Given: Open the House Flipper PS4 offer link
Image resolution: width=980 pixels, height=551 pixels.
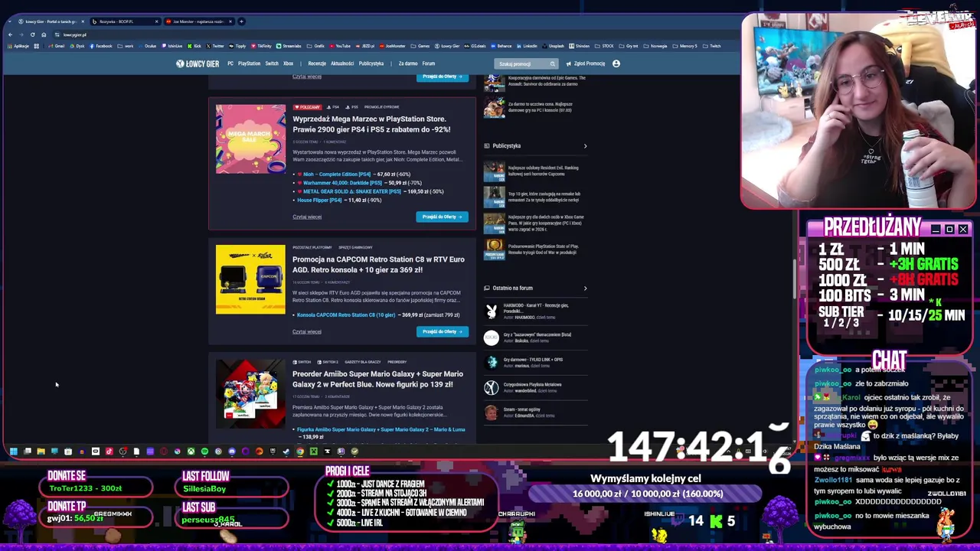Looking at the screenshot, I should 319,200.
